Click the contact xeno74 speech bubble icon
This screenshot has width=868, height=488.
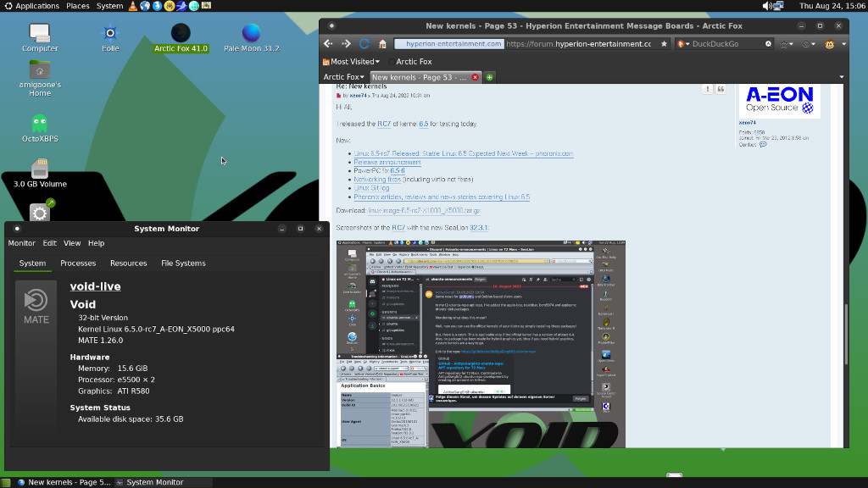pyautogui.click(x=764, y=144)
